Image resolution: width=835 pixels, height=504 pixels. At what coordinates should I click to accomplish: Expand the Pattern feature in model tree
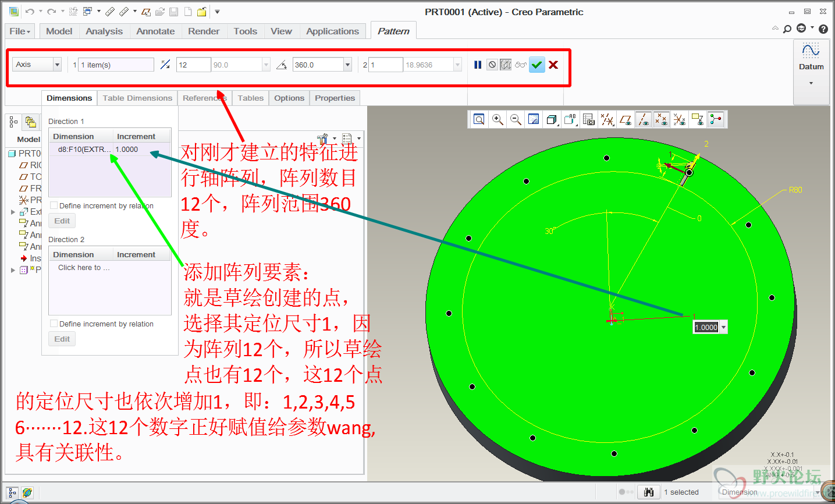(x=13, y=270)
